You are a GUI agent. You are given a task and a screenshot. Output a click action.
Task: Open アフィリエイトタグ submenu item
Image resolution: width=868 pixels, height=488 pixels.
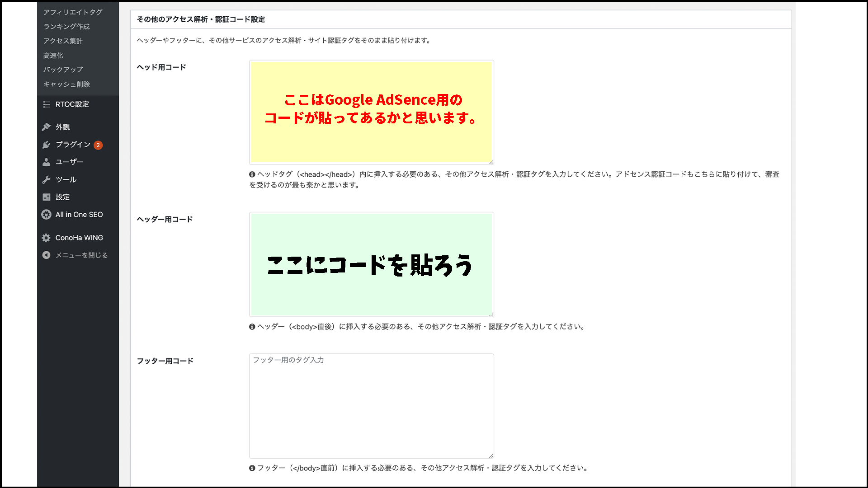(73, 12)
